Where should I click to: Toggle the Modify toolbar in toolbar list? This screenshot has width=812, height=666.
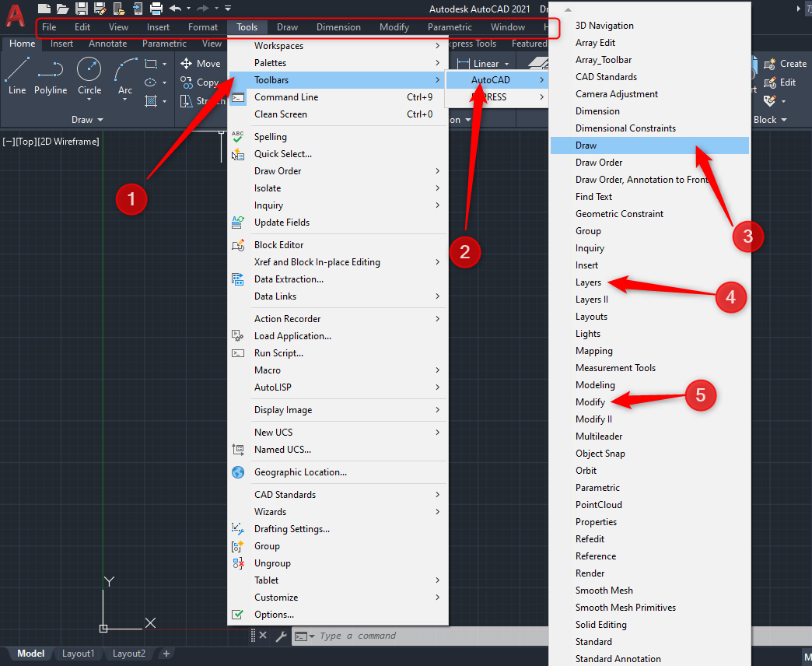tap(649, 402)
